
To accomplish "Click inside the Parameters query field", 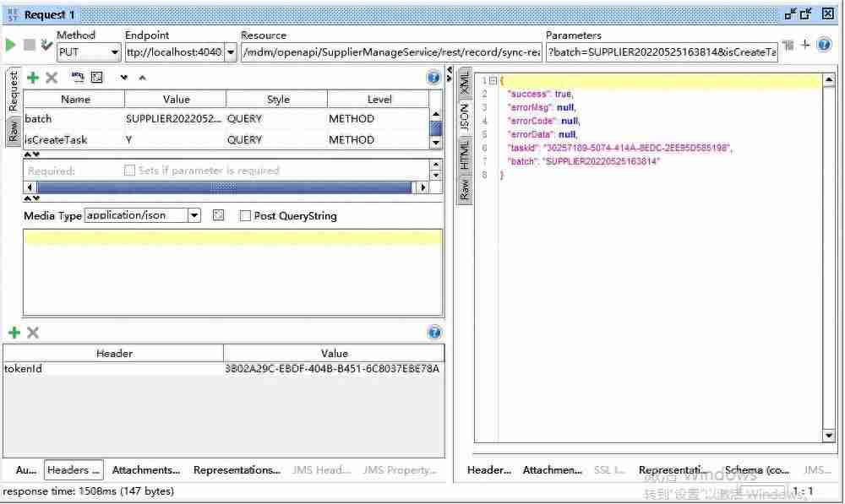I will pos(662,52).
